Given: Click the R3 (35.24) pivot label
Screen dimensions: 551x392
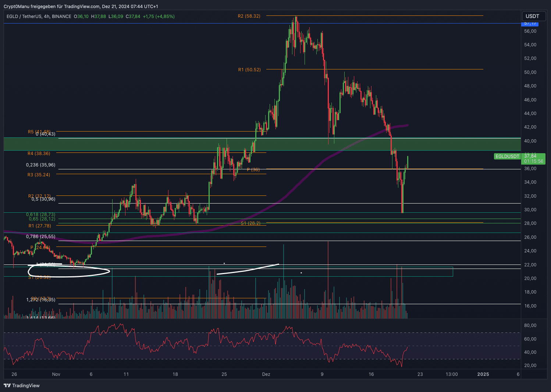Looking at the screenshot, I should tap(39, 175).
